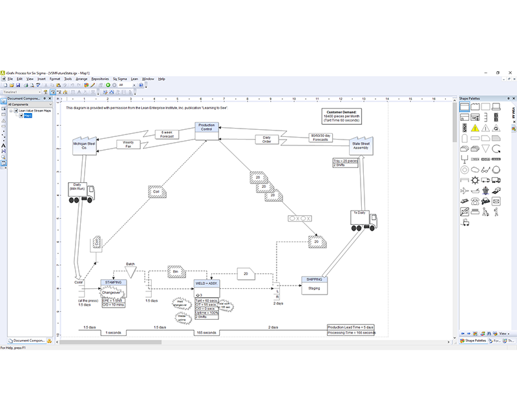
Task: Switch to the Shape Palettes tab at bottom
Action: click(x=473, y=339)
